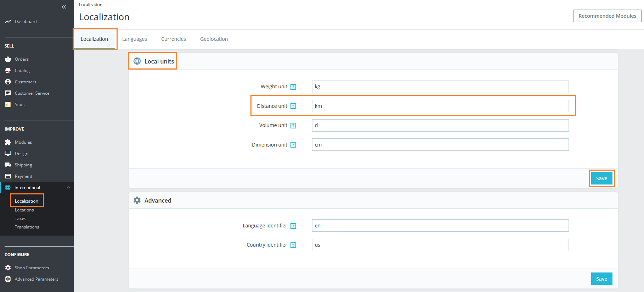The height and width of the screenshot is (292, 644).
Task: Open the Geolocation tab
Action: coord(214,39)
